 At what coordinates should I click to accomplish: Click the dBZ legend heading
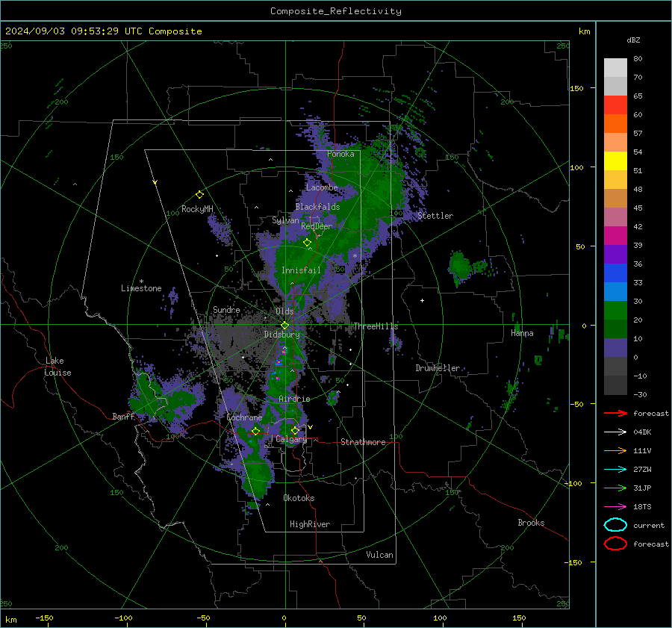point(633,40)
